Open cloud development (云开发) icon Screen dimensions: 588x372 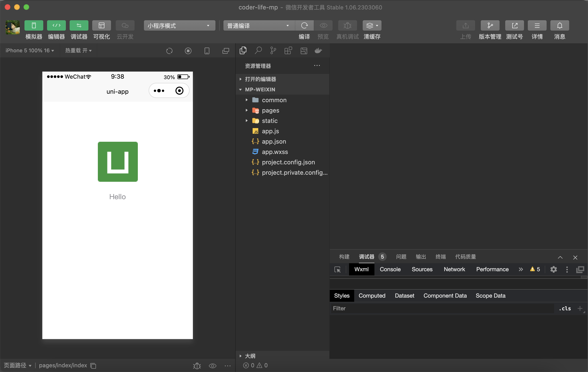point(125,25)
